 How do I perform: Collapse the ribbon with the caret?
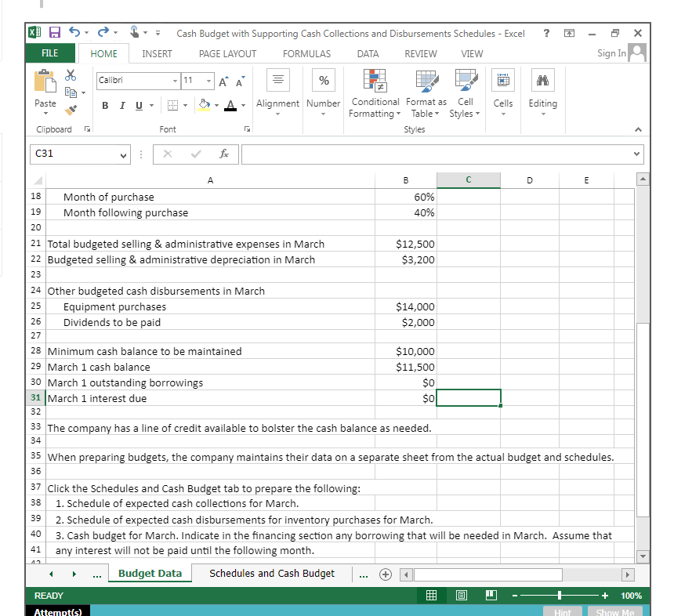[x=638, y=129]
